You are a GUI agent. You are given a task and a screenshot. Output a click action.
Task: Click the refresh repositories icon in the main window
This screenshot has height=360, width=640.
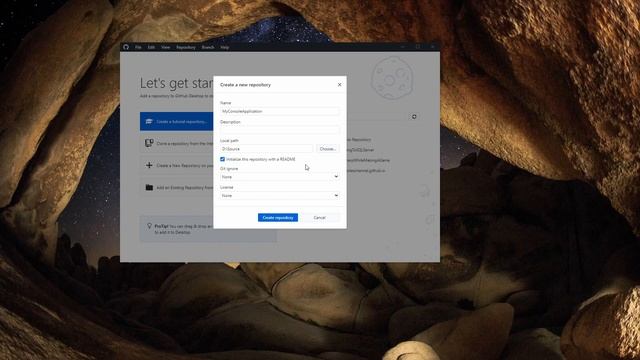tap(414, 117)
